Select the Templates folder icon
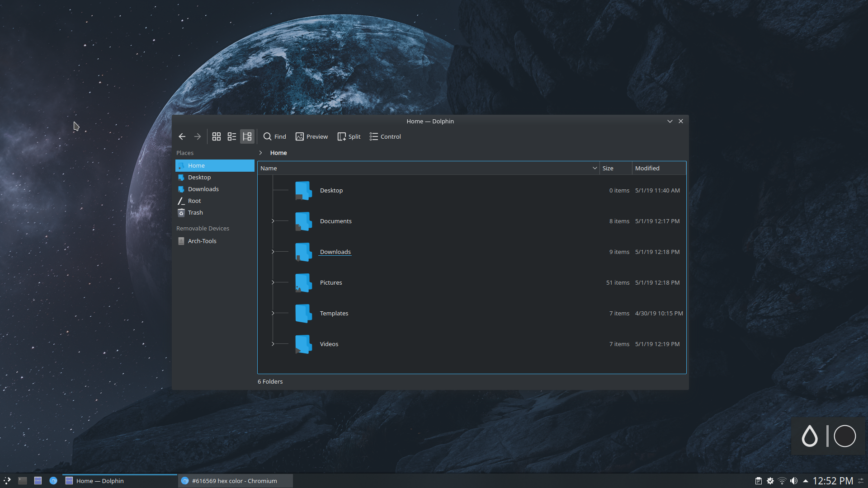The width and height of the screenshot is (868, 488). 303,313
